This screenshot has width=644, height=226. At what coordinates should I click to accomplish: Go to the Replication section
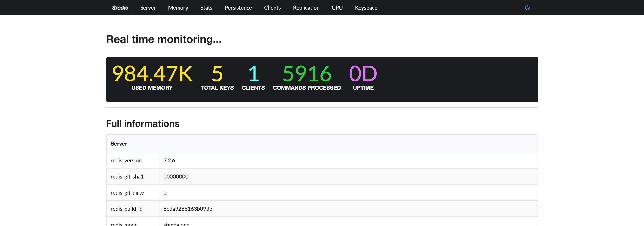[306, 8]
